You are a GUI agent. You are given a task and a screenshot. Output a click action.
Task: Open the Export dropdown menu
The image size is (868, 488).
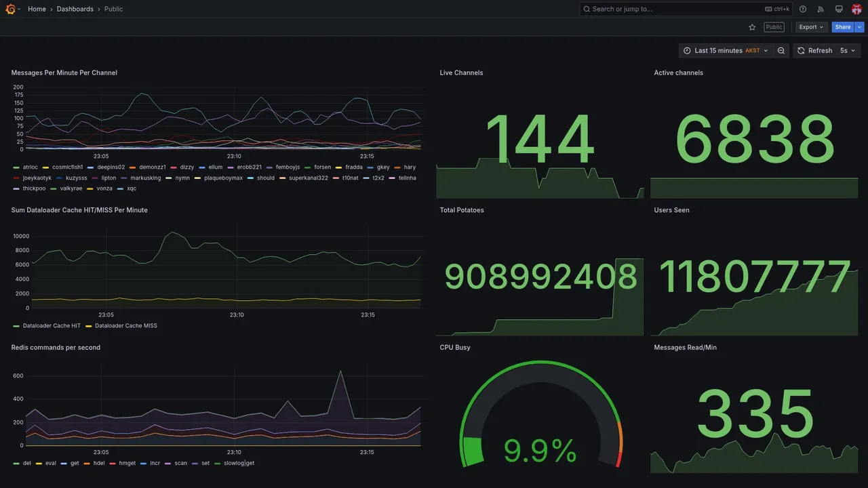[x=811, y=27]
